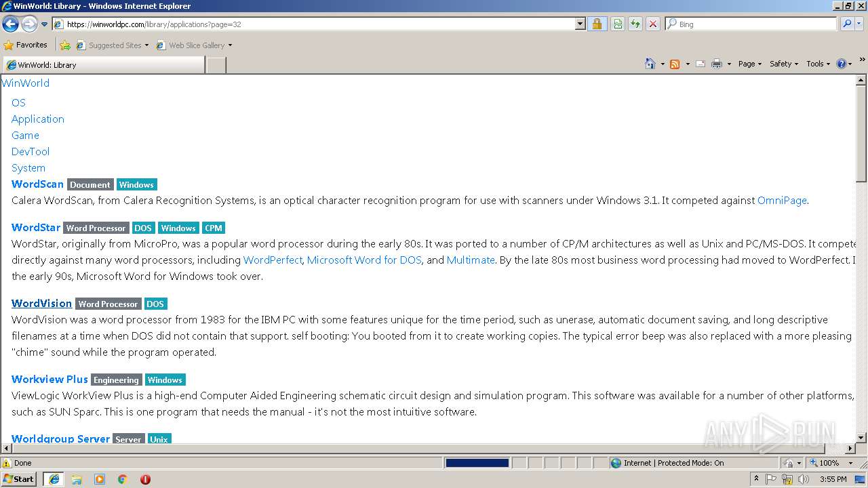The height and width of the screenshot is (488, 868).
Task: Click Internet Protected Mode status zone
Action: coord(693,463)
